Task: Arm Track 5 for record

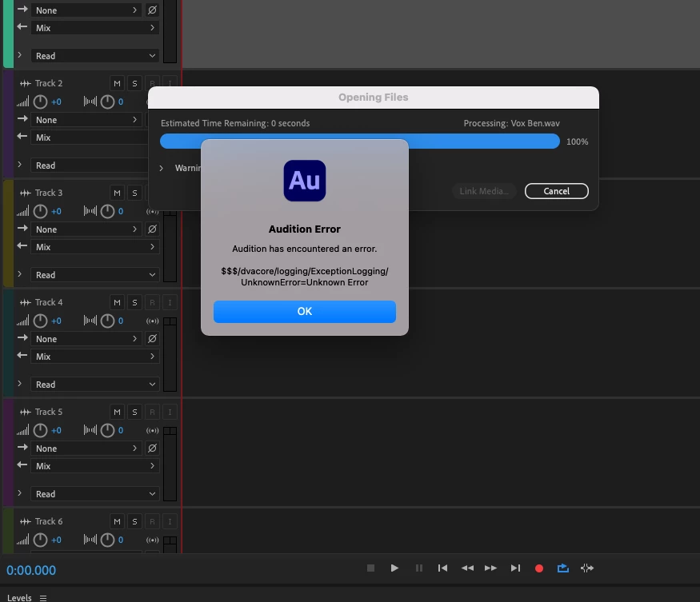Action: (152, 412)
